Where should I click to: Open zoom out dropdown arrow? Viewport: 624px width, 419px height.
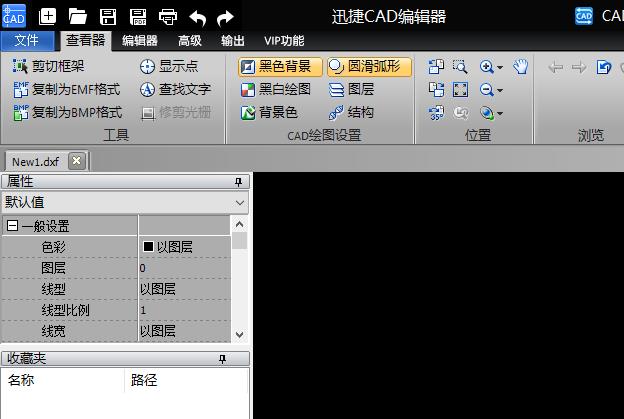(500, 90)
